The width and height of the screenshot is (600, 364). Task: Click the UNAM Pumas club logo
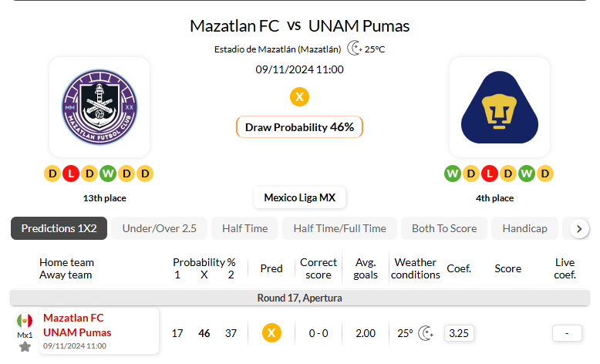[500, 107]
